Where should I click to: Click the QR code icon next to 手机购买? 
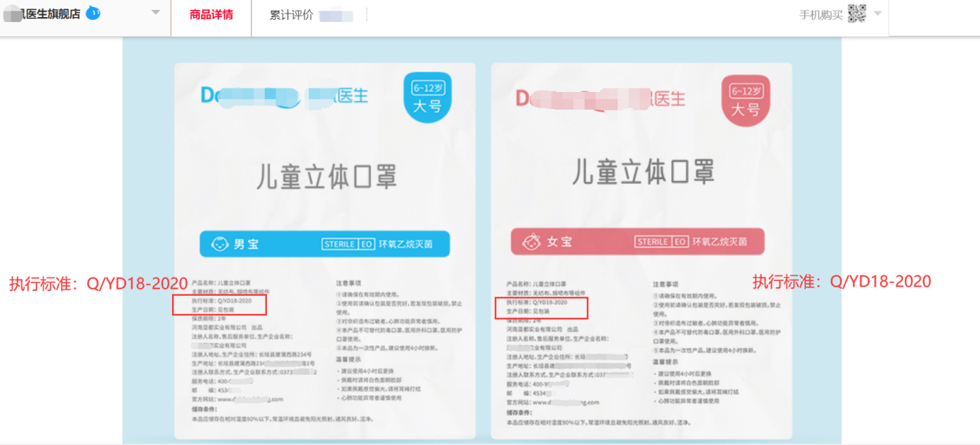pos(857,13)
